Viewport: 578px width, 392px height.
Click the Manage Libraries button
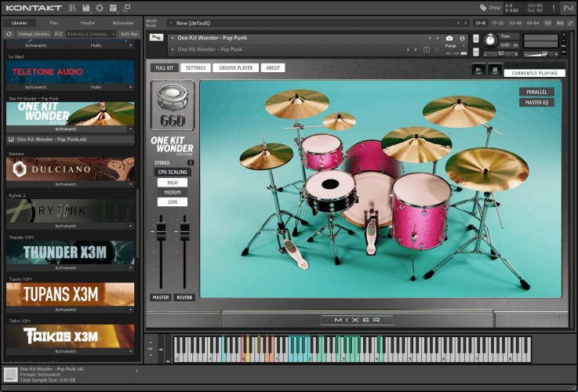(33, 34)
